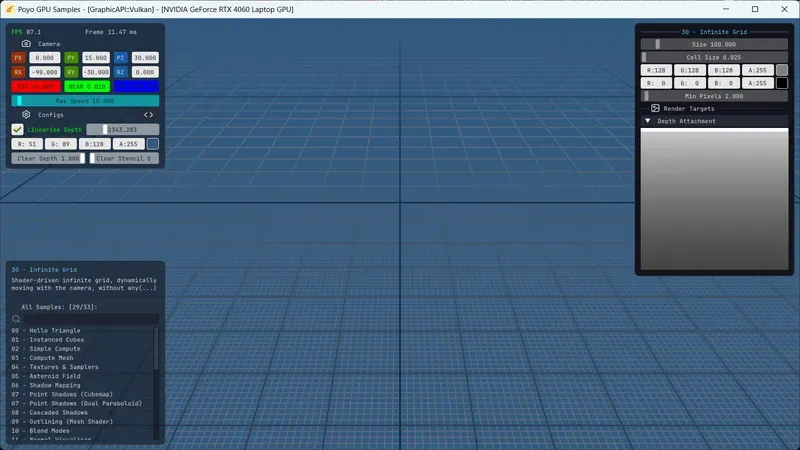Edit the RX value field -90.000

pos(44,72)
